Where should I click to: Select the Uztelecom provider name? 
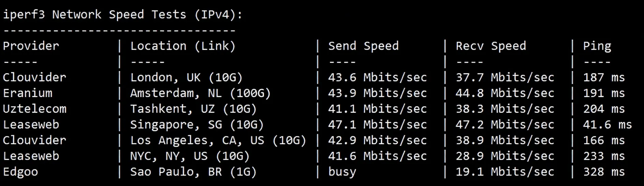pyautogui.click(x=34, y=109)
